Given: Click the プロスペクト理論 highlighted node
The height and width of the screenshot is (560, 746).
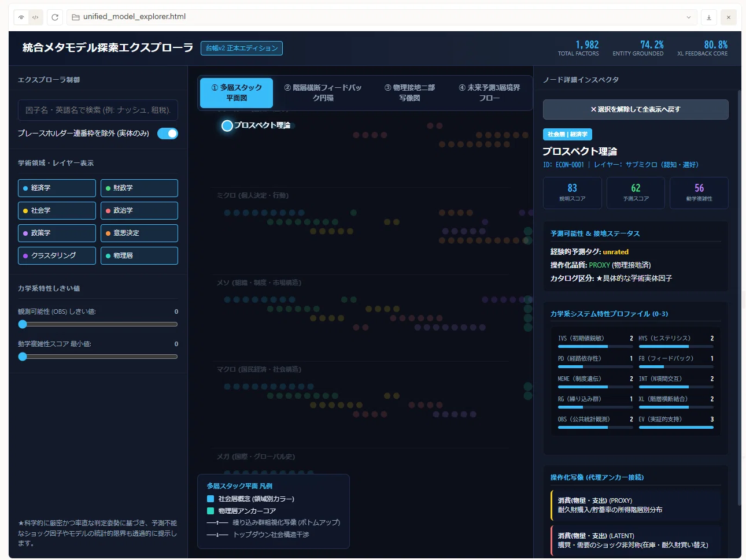Looking at the screenshot, I should click(x=227, y=125).
